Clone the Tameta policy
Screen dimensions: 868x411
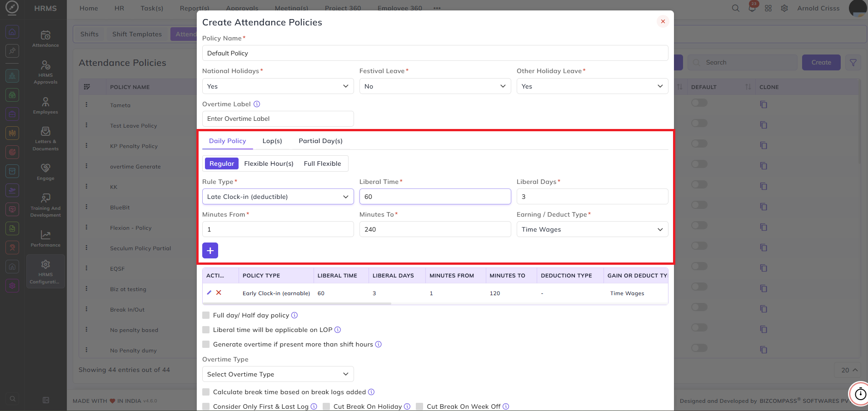pyautogui.click(x=763, y=104)
